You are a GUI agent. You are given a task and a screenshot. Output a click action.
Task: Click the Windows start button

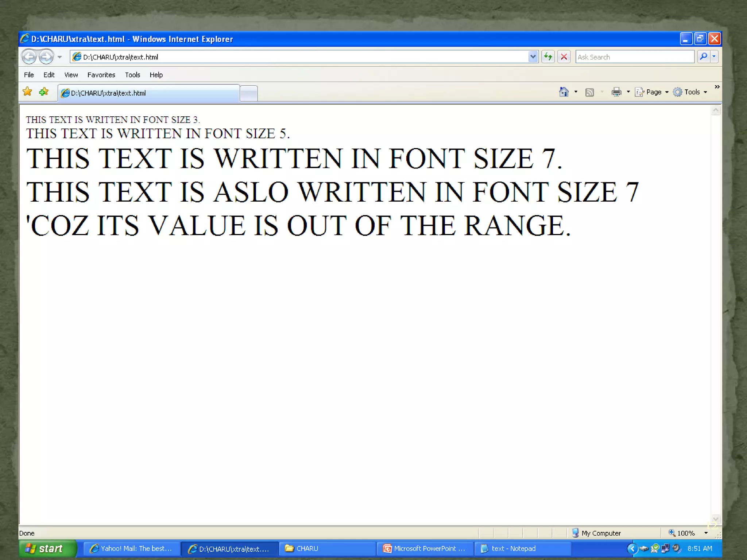[x=47, y=548]
